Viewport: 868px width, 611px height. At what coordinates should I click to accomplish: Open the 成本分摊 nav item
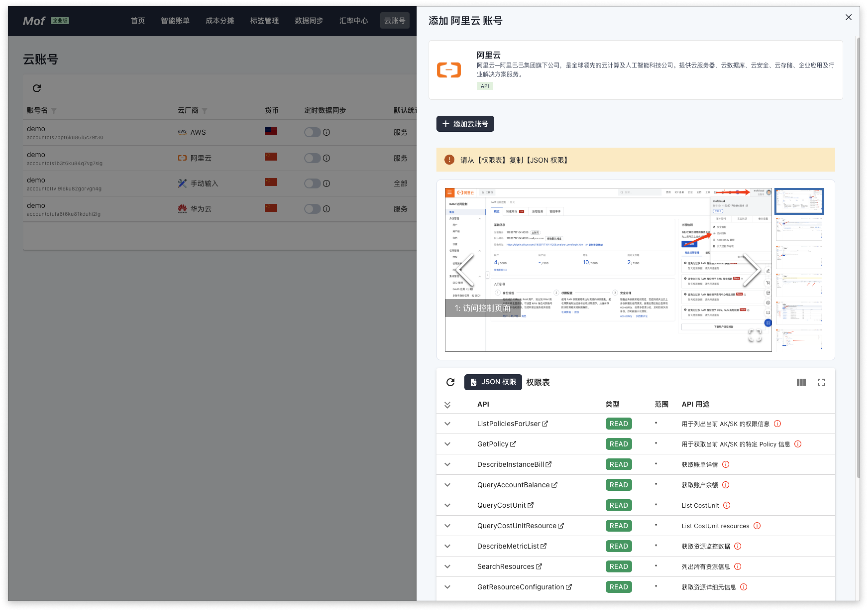(220, 21)
